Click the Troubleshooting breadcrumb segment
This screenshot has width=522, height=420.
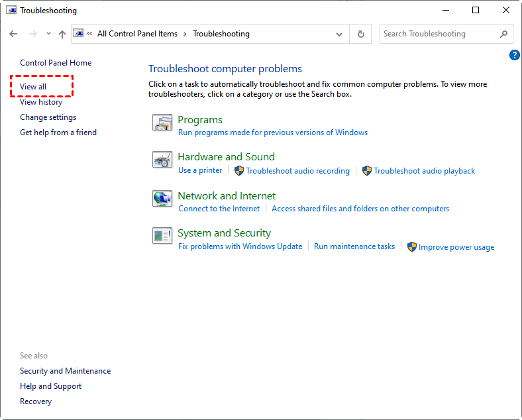coord(221,34)
